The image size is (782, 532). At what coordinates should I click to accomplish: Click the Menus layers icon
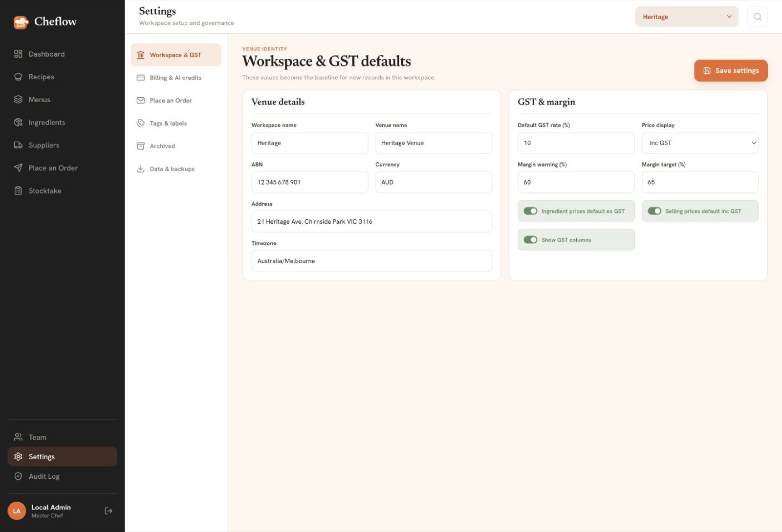coord(18,100)
